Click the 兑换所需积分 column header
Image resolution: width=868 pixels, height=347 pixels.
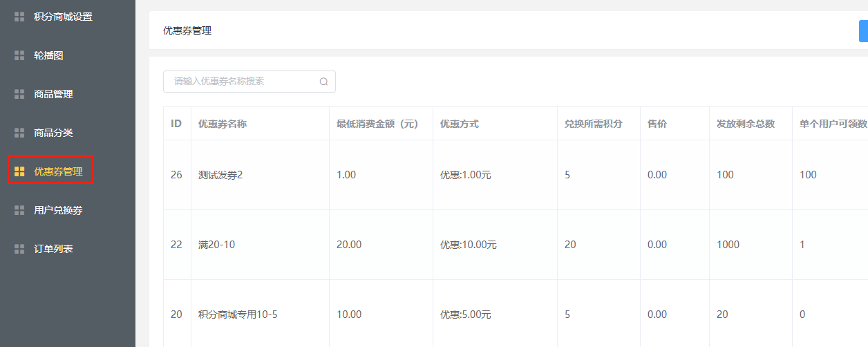[593, 124]
